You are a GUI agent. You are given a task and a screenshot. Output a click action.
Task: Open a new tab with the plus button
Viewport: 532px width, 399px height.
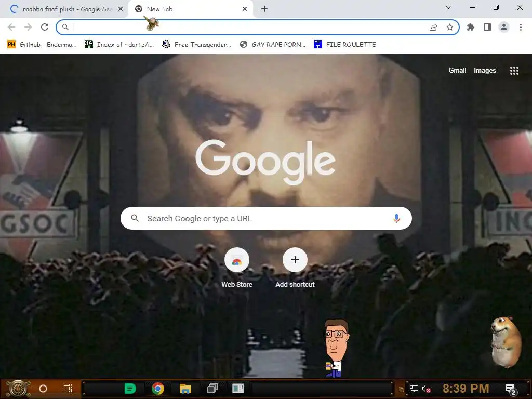(264, 9)
